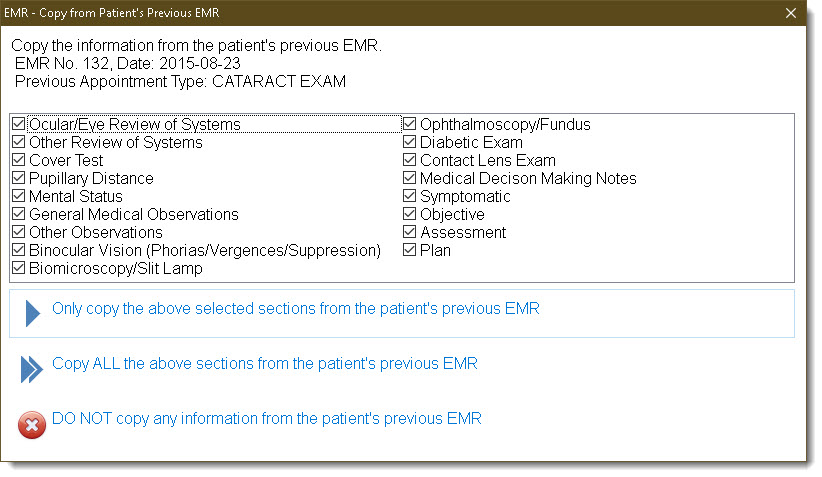Toggle Mental Status checkbox
This screenshot has height=477, width=822.
pyautogui.click(x=18, y=196)
